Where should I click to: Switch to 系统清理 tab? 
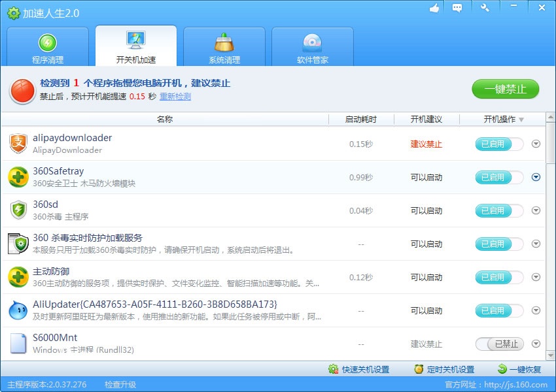[224, 46]
